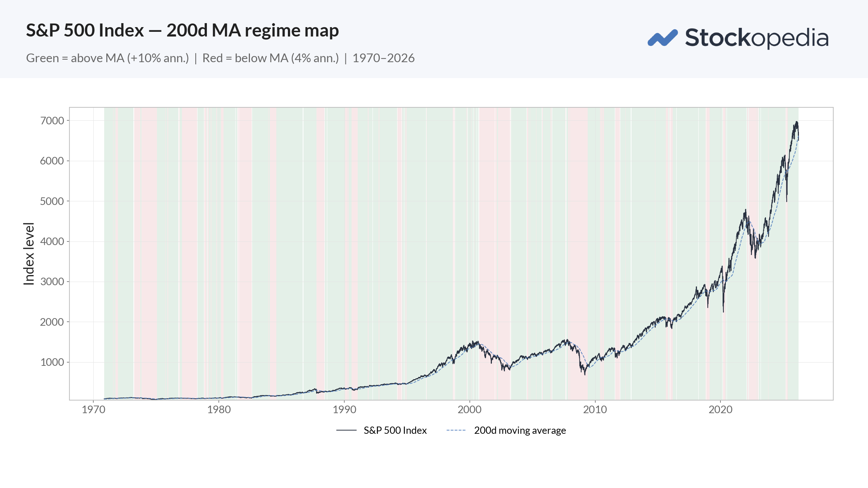The width and height of the screenshot is (868, 488).
Task: Click the 1970 x-axis tick label
Action: 93,410
